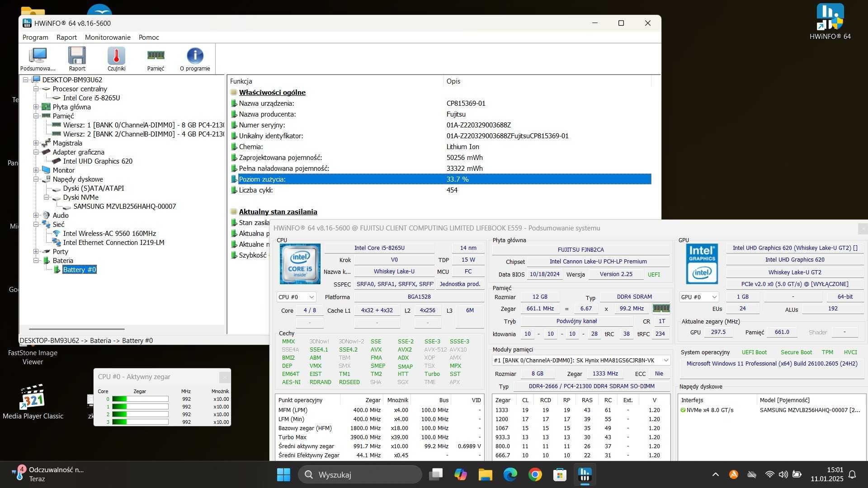This screenshot has width=868, height=488.
Task: Open Copilot on the taskbar
Action: click(x=461, y=475)
